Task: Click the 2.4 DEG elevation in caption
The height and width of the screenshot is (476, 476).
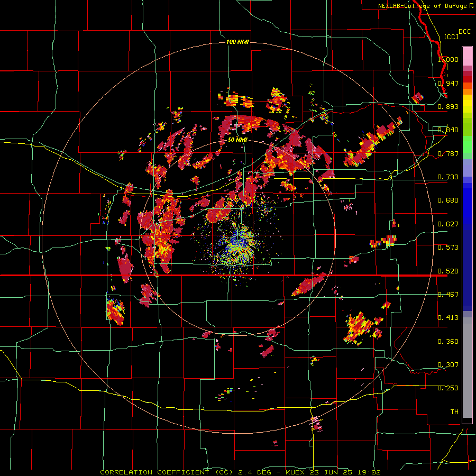Action: [255, 472]
